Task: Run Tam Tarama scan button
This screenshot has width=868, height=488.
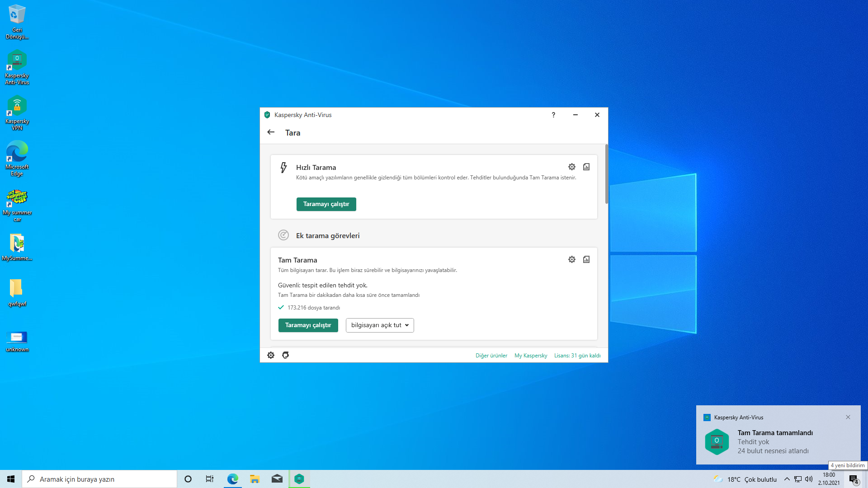Action: 308,325
